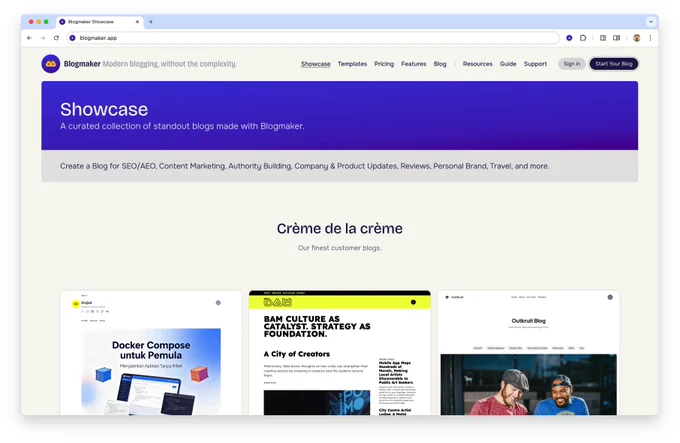Open the browser side panel icon
This screenshot has height=443, width=680.
pos(603,38)
